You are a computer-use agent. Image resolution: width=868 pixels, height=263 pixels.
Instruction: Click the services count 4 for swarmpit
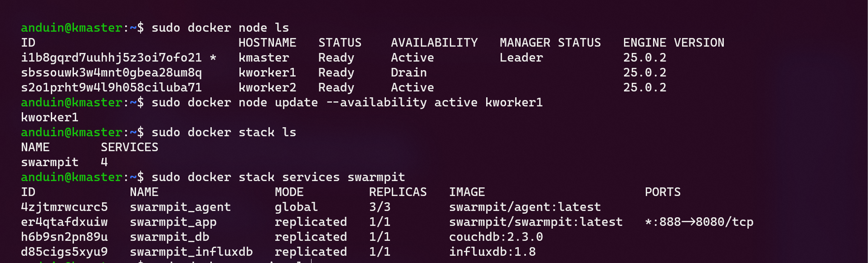point(104,162)
